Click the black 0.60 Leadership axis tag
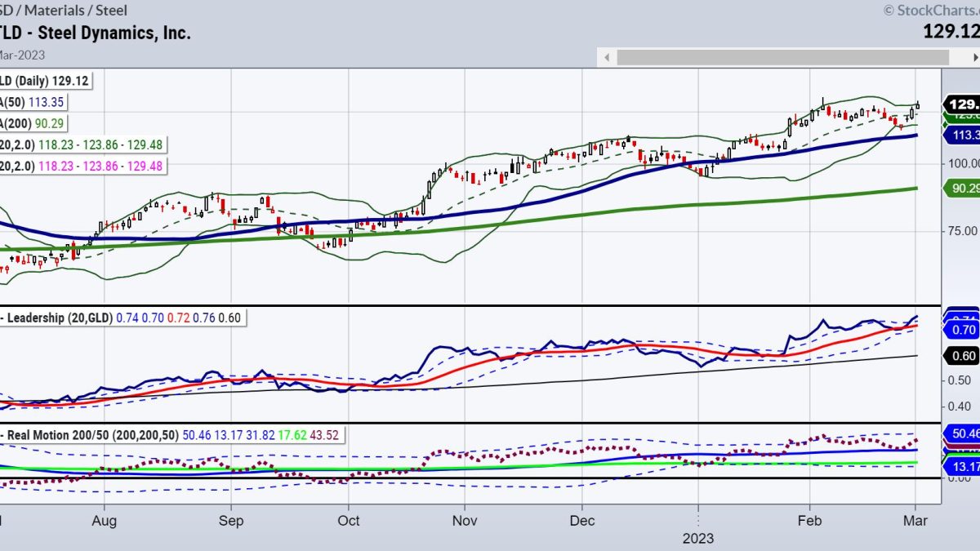Image resolution: width=980 pixels, height=551 pixels. pos(962,355)
